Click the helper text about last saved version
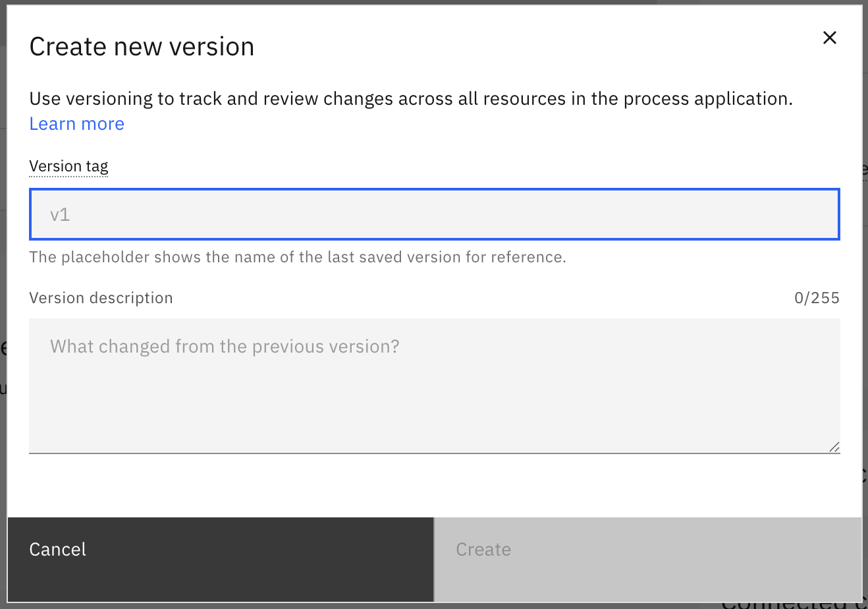This screenshot has width=868, height=609. 298,257
